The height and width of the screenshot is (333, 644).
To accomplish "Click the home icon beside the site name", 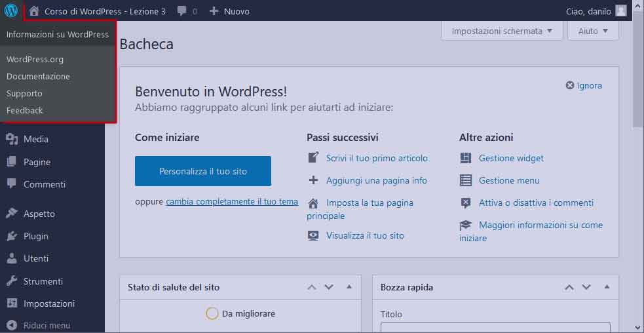I will coord(34,11).
